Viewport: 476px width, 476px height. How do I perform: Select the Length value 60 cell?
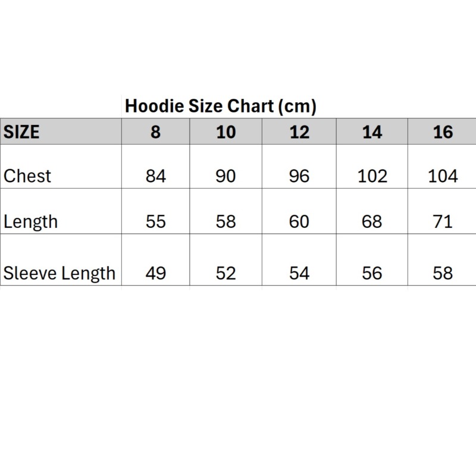(299, 211)
